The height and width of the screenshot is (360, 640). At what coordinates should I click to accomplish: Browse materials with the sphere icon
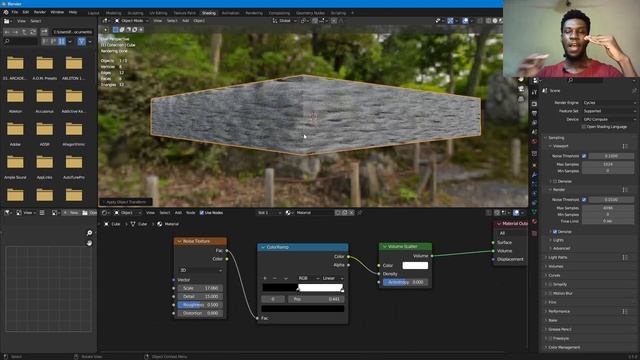pos(289,213)
